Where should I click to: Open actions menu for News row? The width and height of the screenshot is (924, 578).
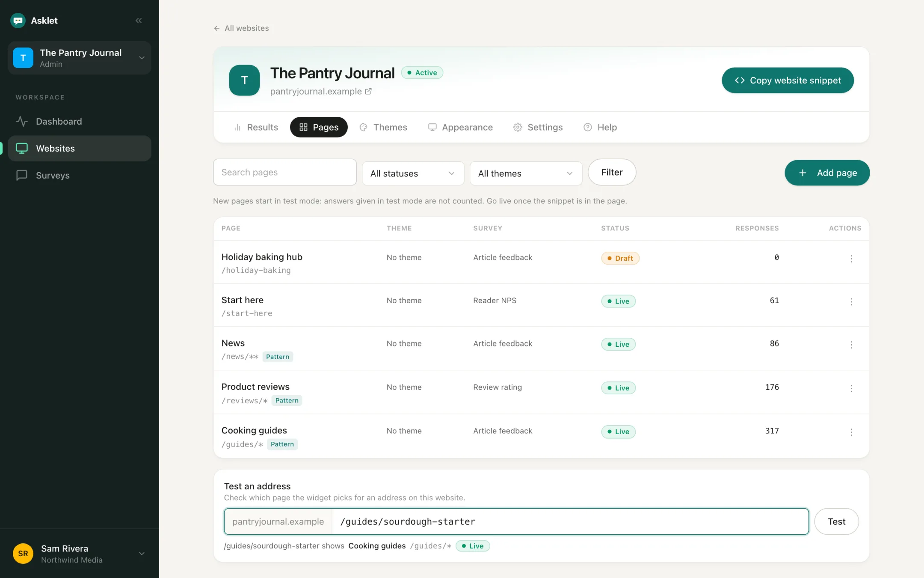(851, 345)
